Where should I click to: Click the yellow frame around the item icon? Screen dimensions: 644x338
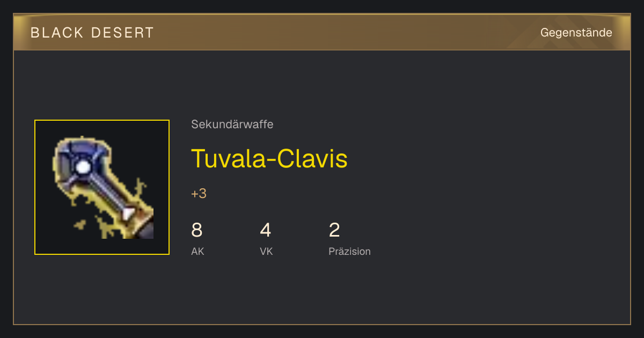(x=102, y=187)
